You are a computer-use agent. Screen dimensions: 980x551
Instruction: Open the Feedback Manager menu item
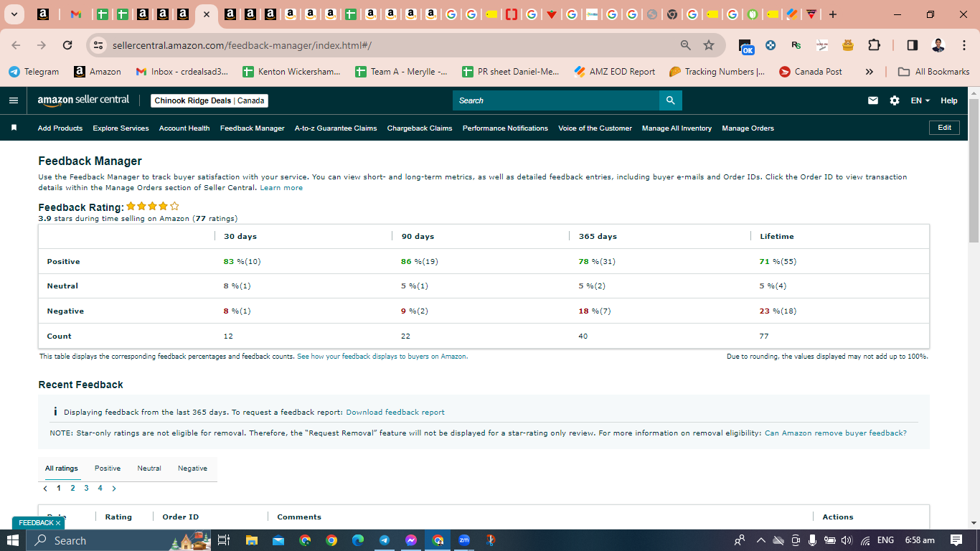[x=253, y=128]
